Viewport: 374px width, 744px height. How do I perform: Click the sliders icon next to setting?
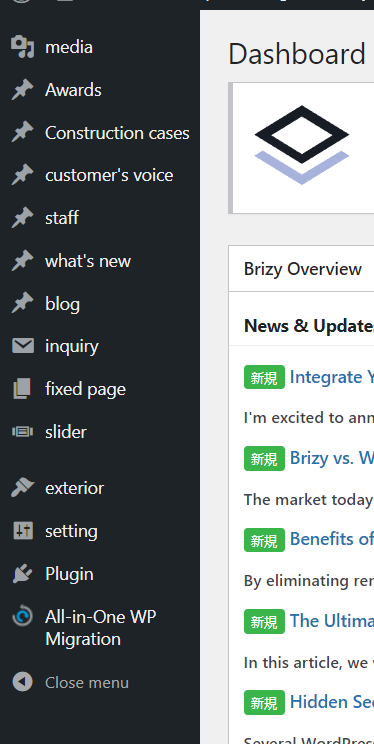point(23,531)
